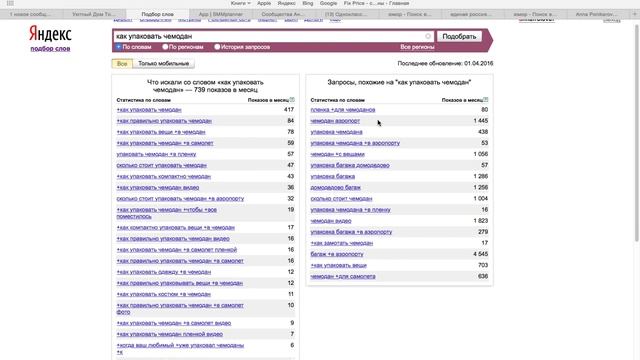Toggle the 'Только мобильные' filter
The image size is (640, 360).
click(163, 64)
